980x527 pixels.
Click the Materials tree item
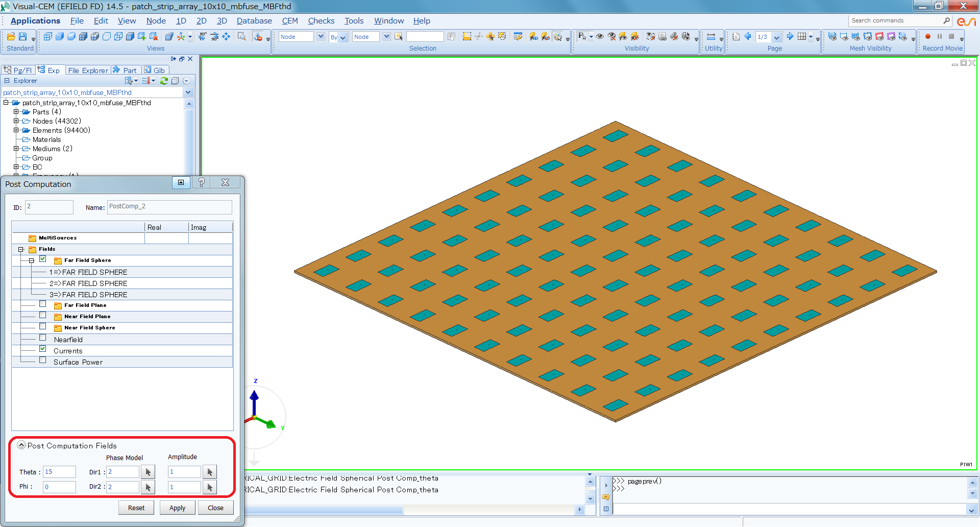[x=46, y=139]
